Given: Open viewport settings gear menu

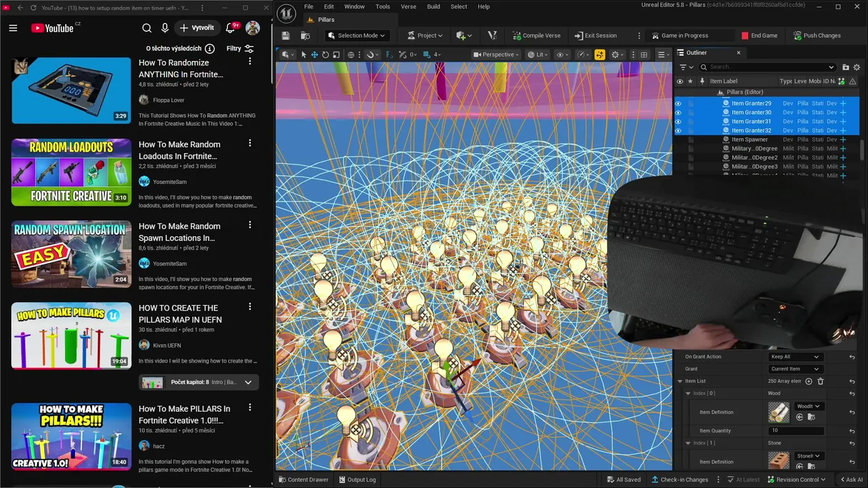Looking at the screenshot, I should (617, 54).
